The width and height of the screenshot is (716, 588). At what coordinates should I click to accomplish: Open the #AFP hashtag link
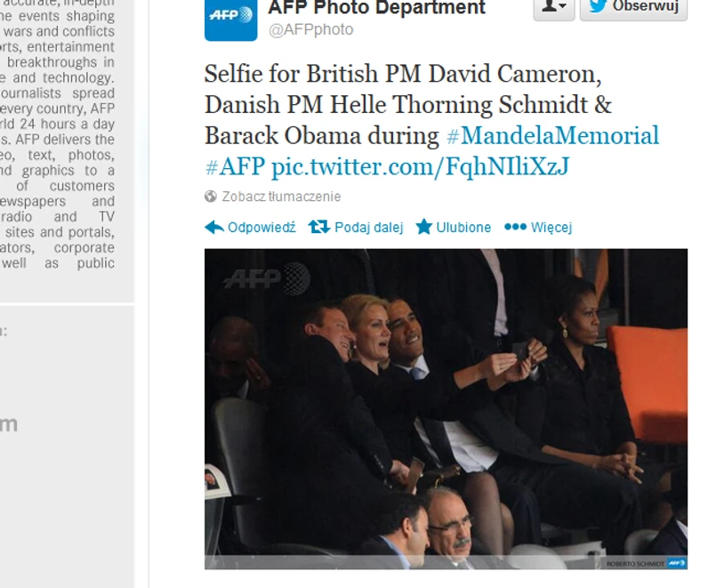235,166
